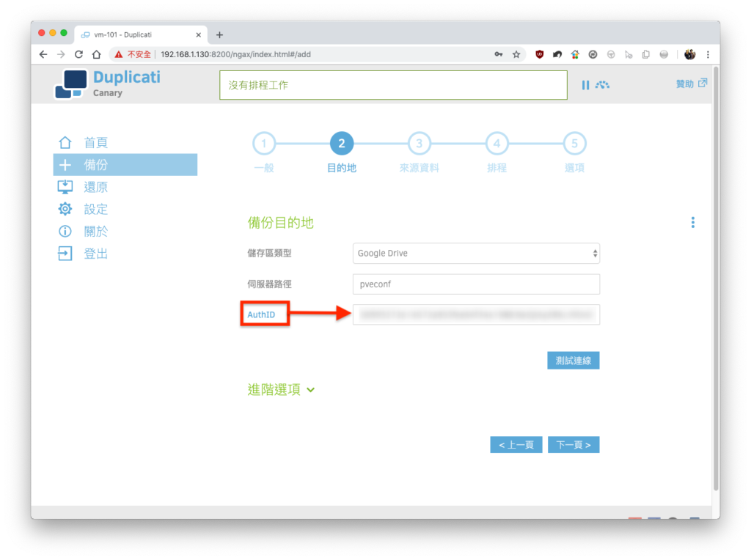
Task: Continue with the 下一頁 button
Action: point(574,445)
